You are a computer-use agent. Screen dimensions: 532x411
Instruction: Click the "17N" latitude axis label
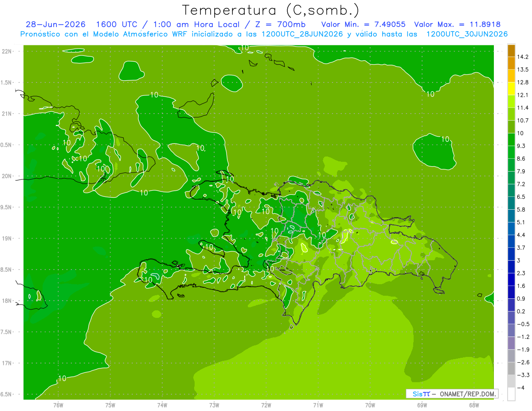tap(6, 364)
